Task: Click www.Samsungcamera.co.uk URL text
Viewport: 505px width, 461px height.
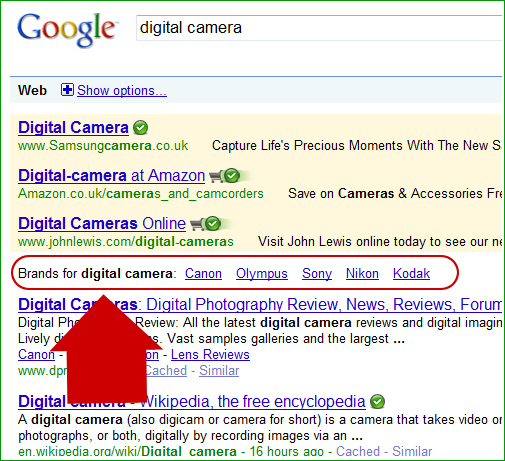Action: (103, 146)
